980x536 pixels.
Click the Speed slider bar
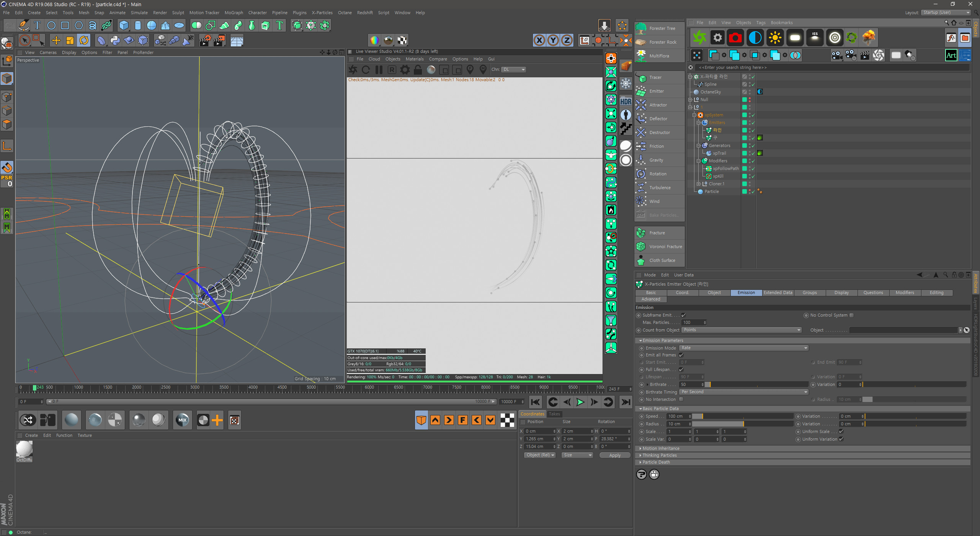coord(743,416)
